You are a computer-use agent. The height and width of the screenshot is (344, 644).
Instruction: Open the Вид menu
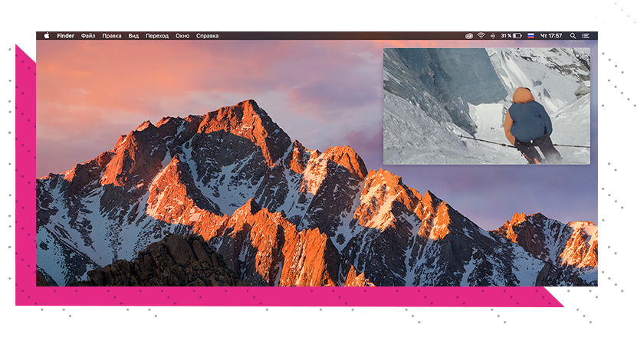click(133, 36)
